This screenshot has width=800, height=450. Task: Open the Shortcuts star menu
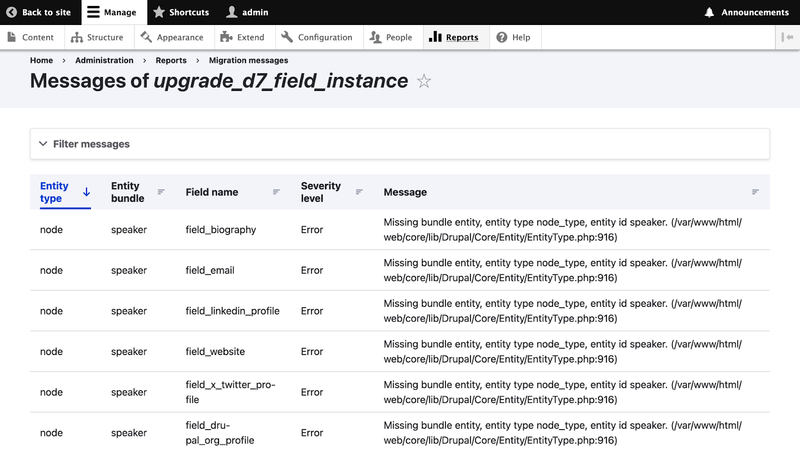159,12
